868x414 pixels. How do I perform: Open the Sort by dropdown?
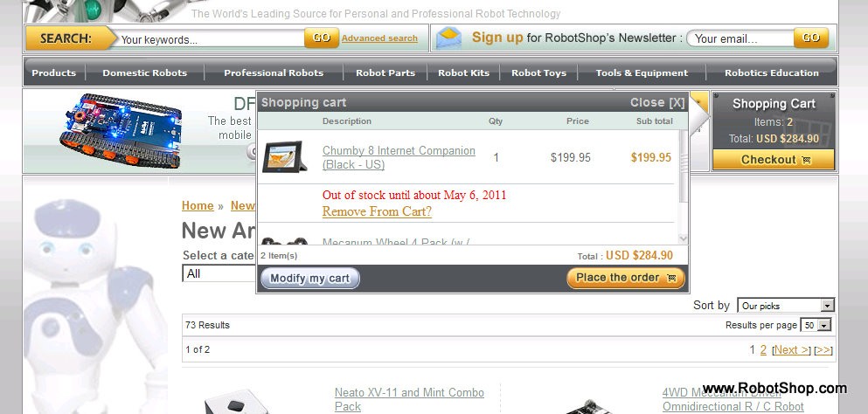point(786,306)
